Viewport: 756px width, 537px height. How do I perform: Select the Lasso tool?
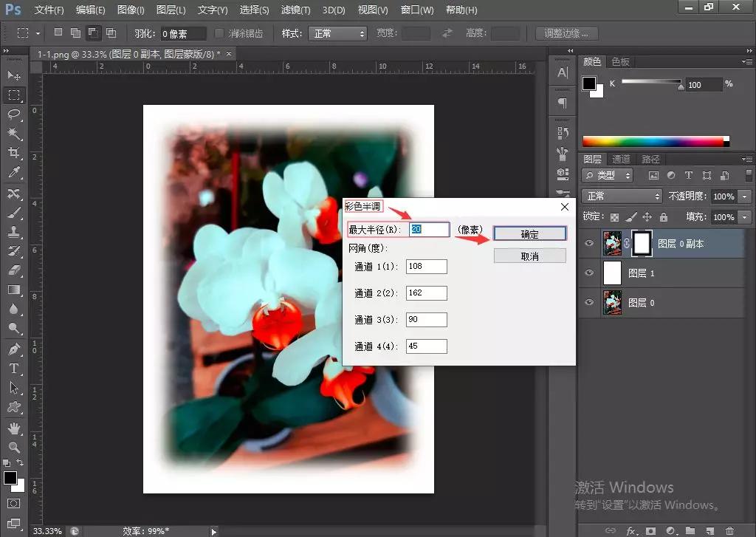15,114
